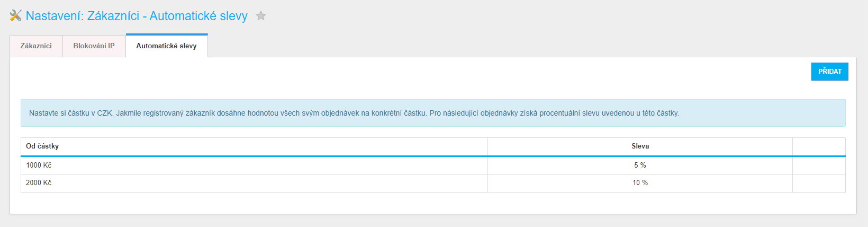This screenshot has height=227, width=868.
Task: Click the wrench settings icon beside the title
Action: coord(15,16)
